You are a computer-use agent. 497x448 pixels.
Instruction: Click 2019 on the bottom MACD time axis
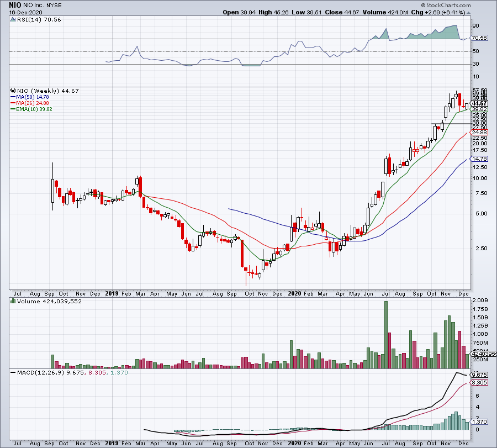pos(112,443)
